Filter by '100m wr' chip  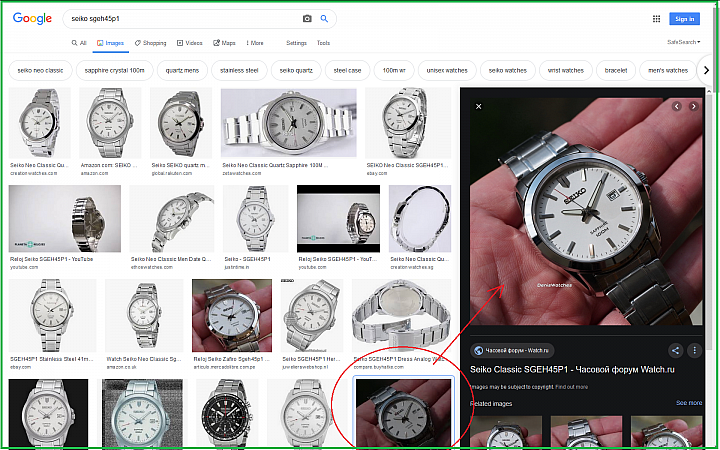click(394, 71)
